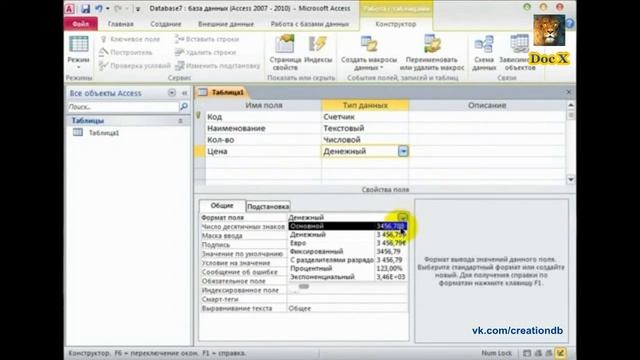The width and height of the screenshot is (640, 360).
Task: Select the Общие properties tab
Action: pyautogui.click(x=222, y=206)
